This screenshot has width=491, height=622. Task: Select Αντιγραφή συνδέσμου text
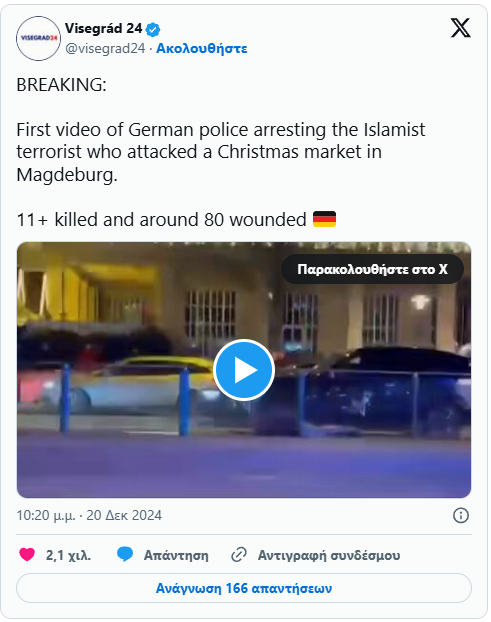coord(329,555)
